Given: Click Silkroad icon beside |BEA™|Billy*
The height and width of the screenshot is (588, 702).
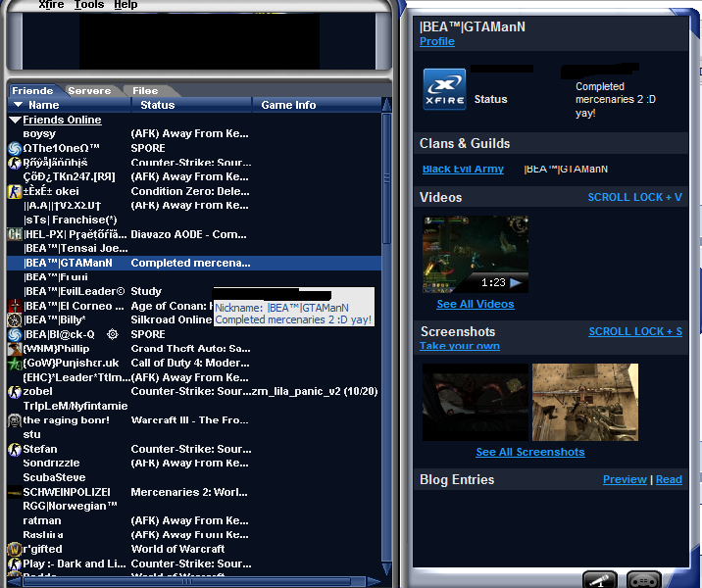Looking at the screenshot, I should coord(15,319).
